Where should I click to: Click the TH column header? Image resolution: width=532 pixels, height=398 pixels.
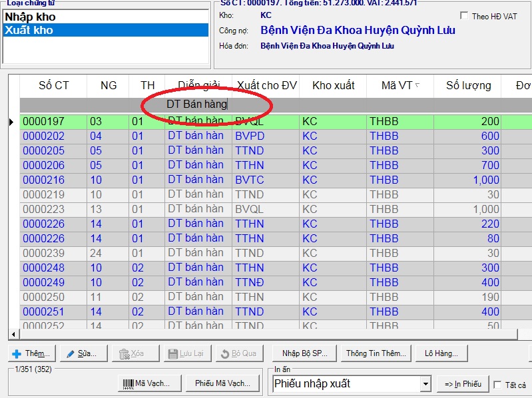(147, 85)
